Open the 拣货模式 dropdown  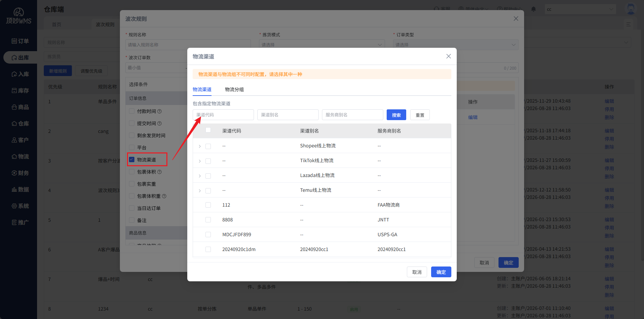(x=322, y=45)
